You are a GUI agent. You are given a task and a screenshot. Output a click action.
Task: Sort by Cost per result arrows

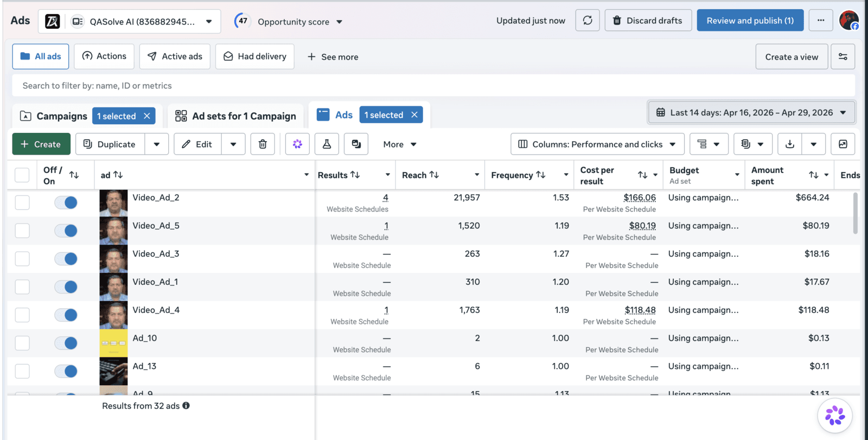(x=643, y=175)
